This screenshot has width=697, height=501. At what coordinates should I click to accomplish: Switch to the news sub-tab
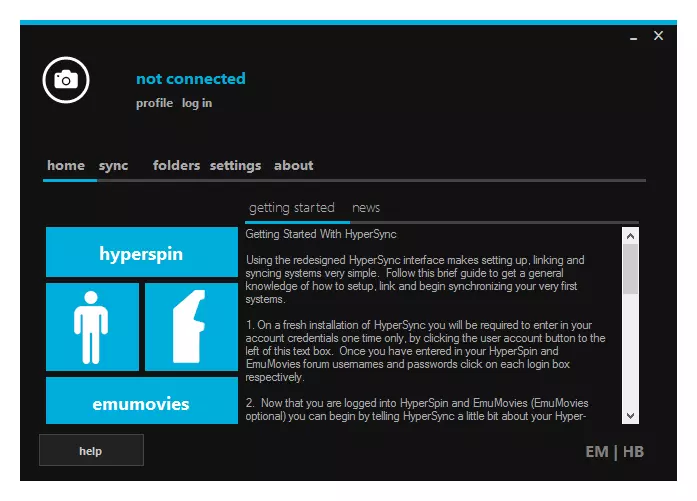click(x=366, y=208)
